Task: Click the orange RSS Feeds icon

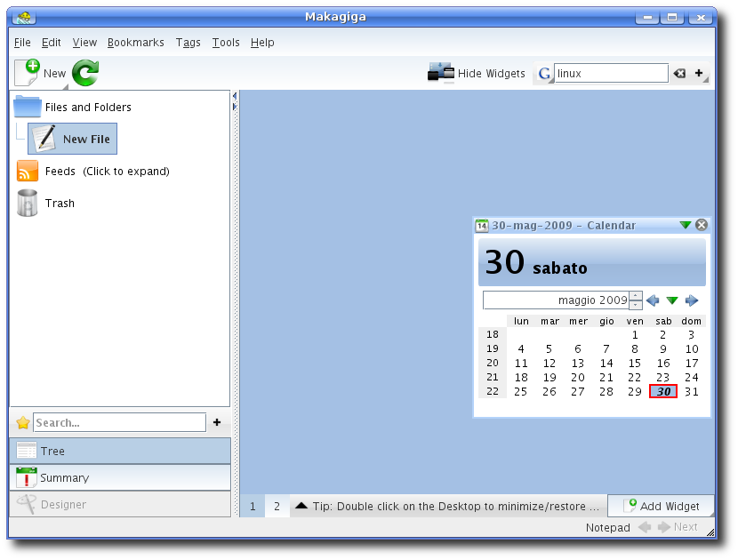Action: pyautogui.click(x=28, y=171)
